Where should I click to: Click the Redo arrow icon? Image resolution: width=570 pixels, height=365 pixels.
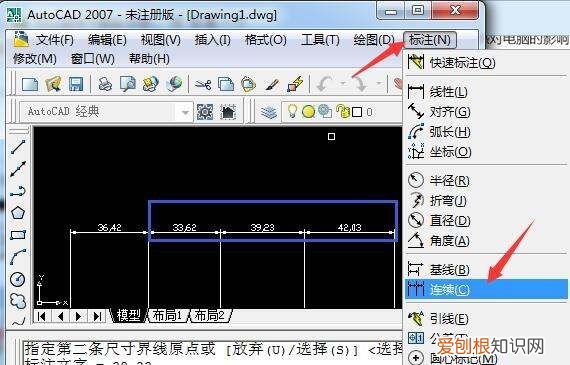point(361,85)
